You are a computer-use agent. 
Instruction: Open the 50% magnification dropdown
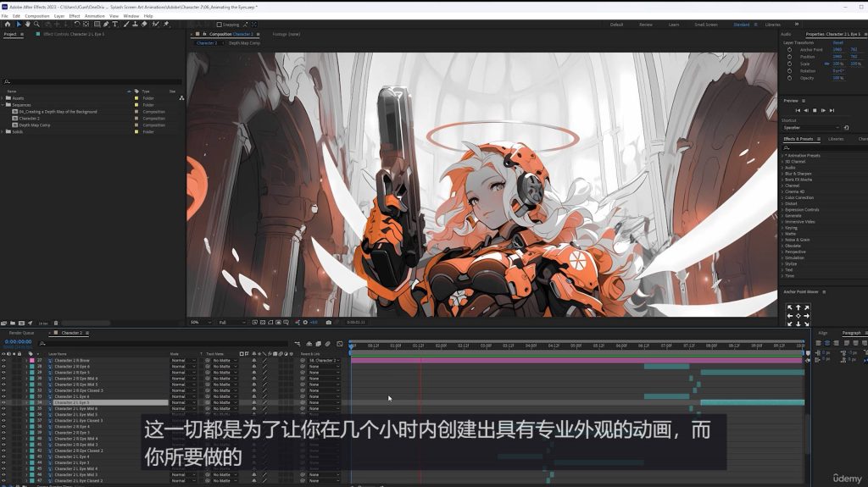[x=200, y=322]
